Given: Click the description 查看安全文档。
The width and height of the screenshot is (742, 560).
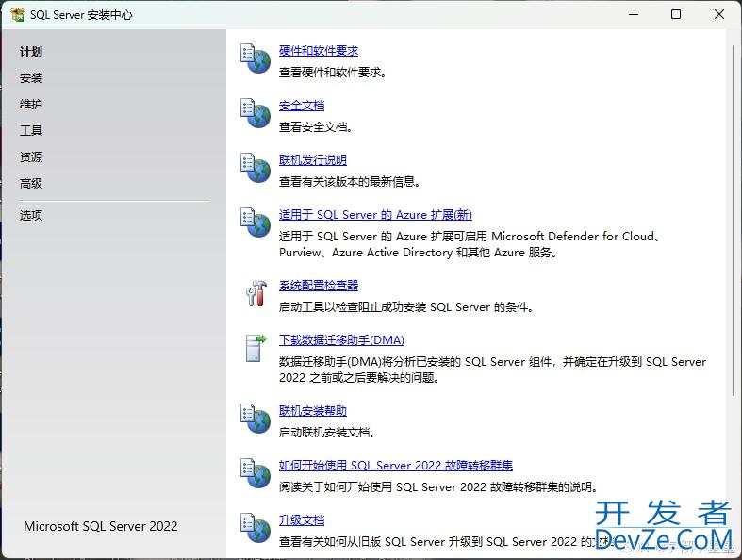Looking at the screenshot, I should [316, 127].
